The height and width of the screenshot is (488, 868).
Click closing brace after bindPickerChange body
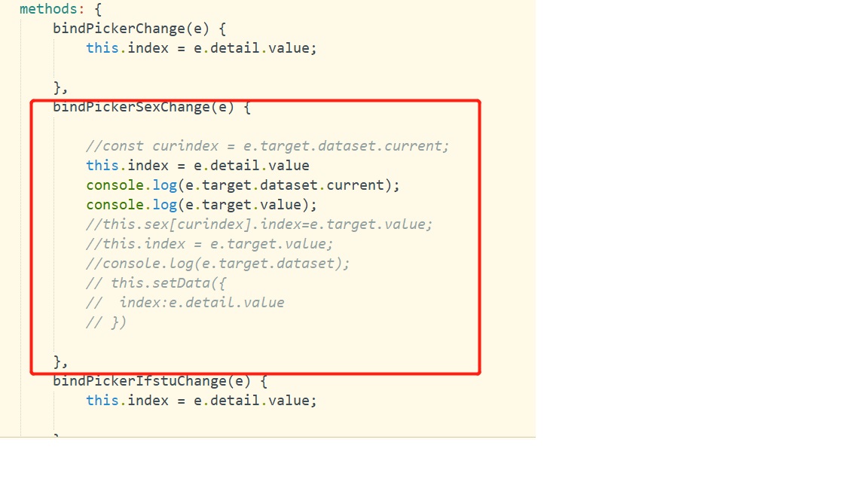[x=60, y=87]
